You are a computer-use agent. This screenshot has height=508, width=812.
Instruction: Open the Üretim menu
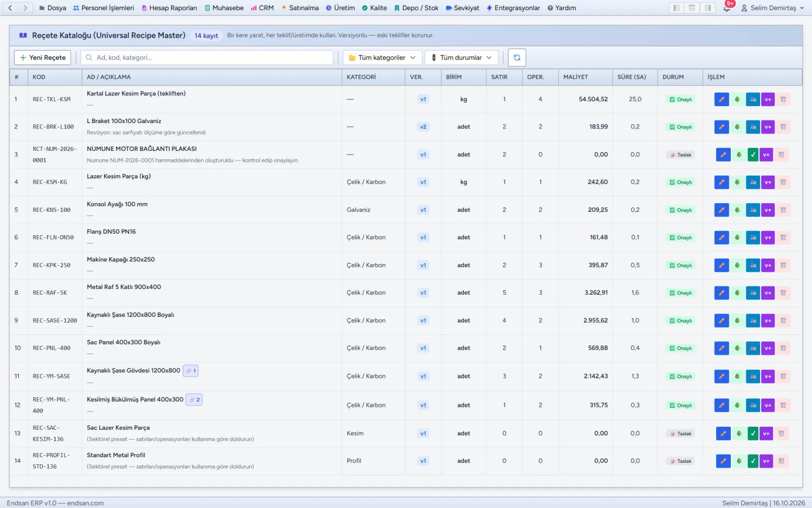click(x=340, y=8)
